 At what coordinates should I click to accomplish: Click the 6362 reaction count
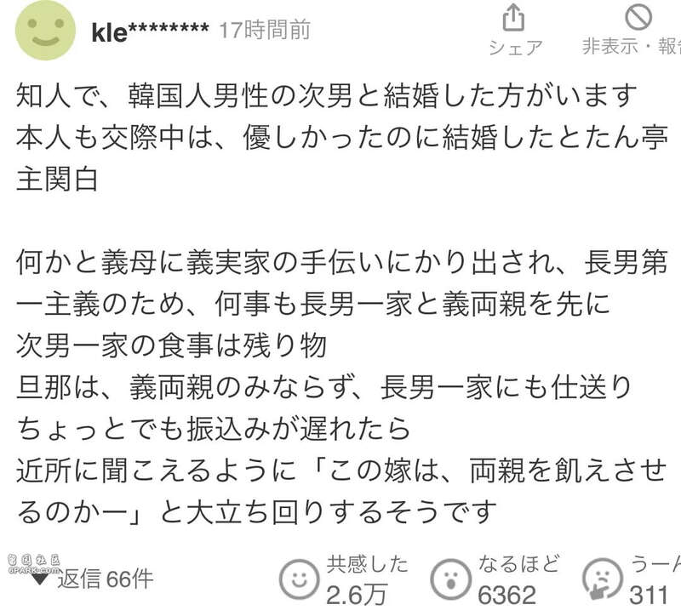(x=506, y=595)
